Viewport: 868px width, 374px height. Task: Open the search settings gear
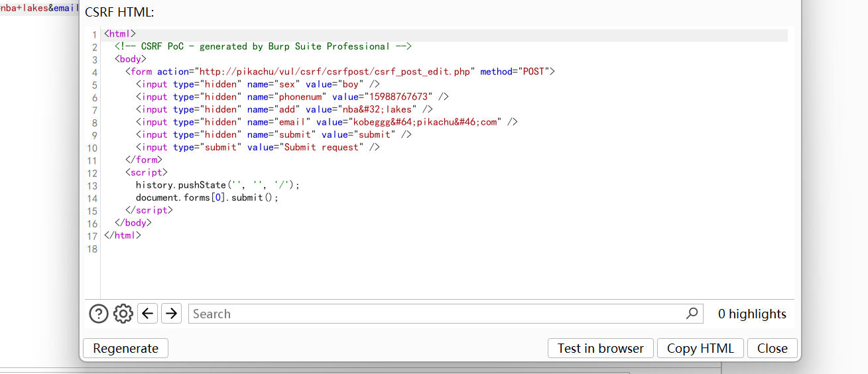click(x=123, y=314)
